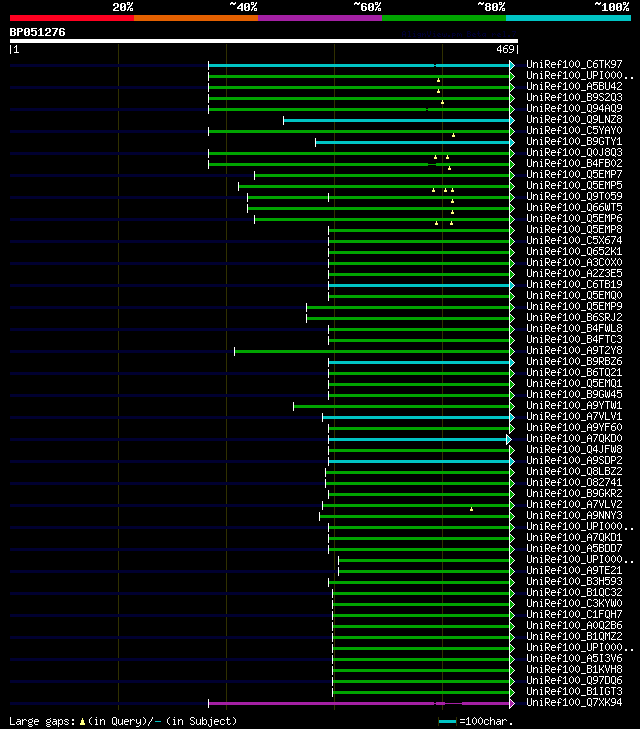Select hit label UniRef100_C6TB19
Screen dimensions: 640x729
pyautogui.click(x=574, y=284)
